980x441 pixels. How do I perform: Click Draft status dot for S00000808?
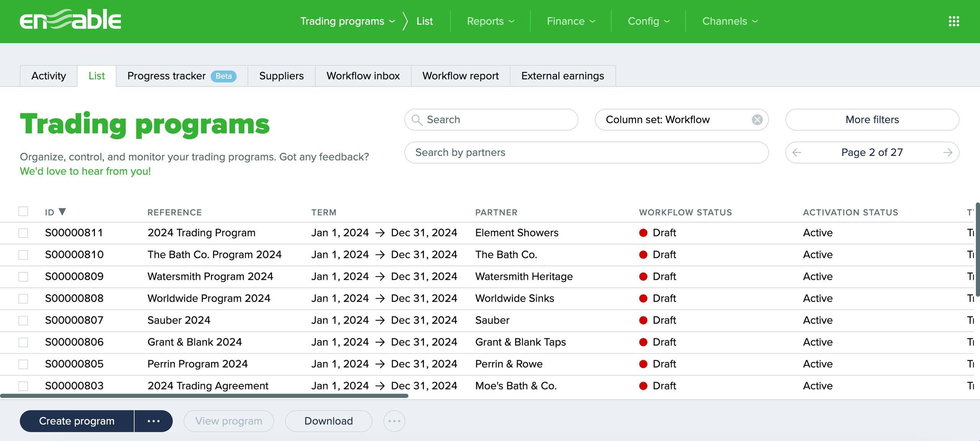pyautogui.click(x=643, y=298)
